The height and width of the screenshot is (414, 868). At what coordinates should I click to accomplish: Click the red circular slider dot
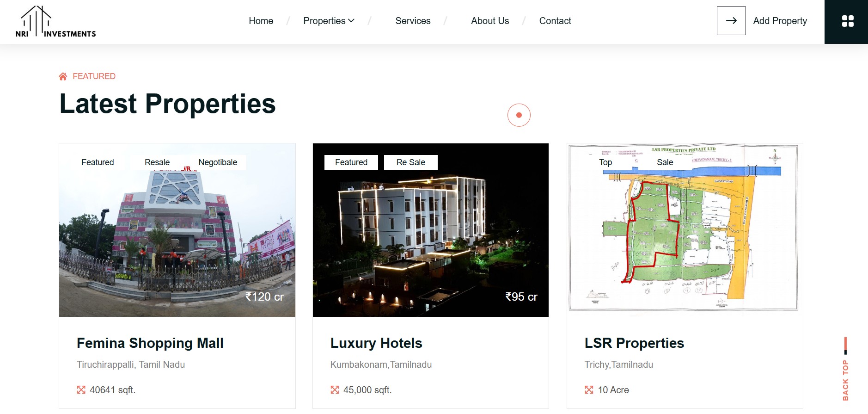point(519,115)
